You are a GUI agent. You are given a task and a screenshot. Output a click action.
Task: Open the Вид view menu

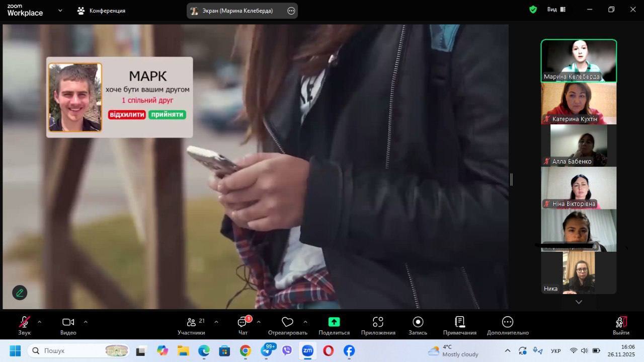pos(556,10)
